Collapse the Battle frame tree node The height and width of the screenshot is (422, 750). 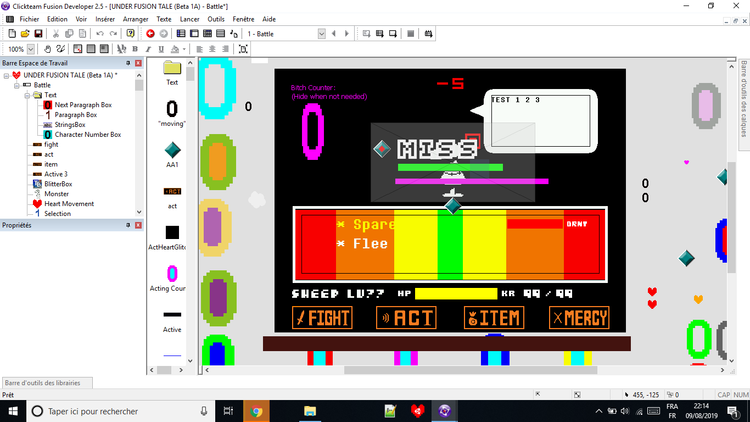[17, 85]
